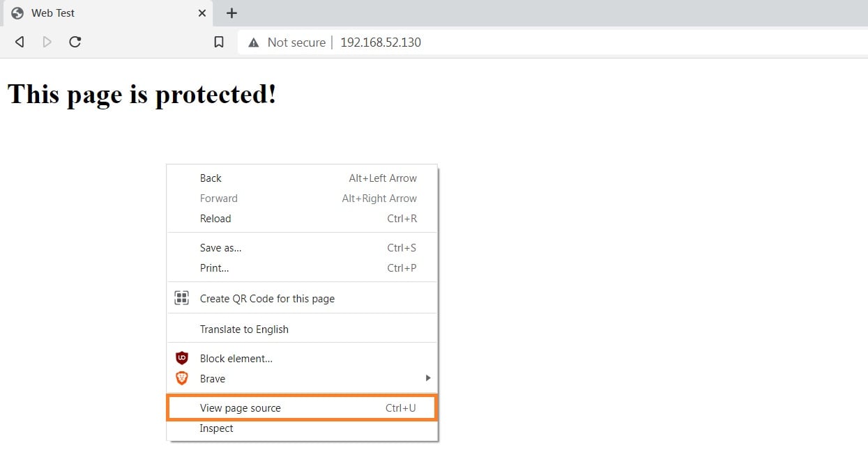Screen dimensions: 868x466
Task: Click the Not secure label
Action: (x=296, y=42)
